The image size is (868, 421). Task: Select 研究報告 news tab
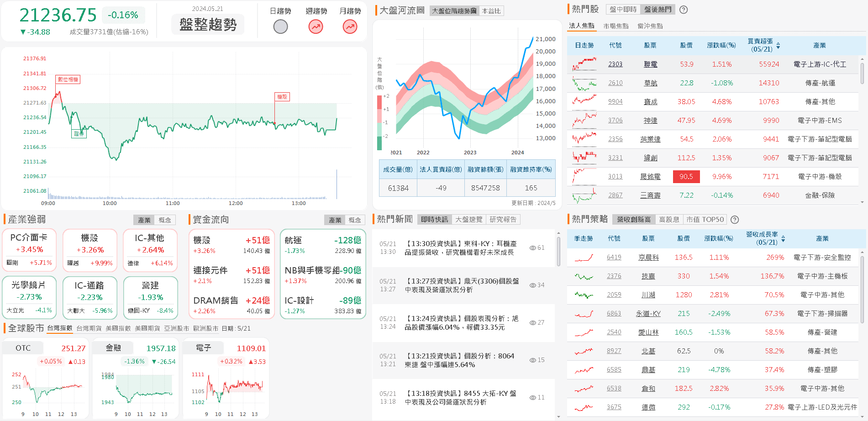(x=503, y=220)
